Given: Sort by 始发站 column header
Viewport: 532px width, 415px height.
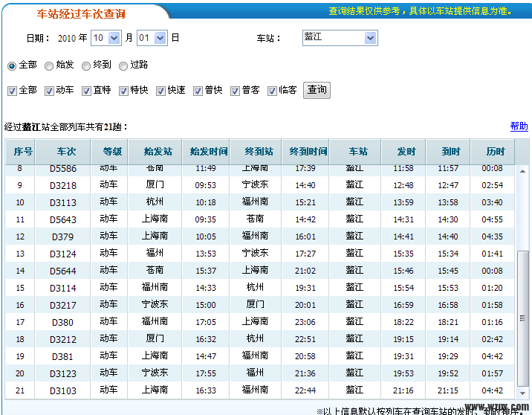Looking at the screenshot, I should coord(155,152).
